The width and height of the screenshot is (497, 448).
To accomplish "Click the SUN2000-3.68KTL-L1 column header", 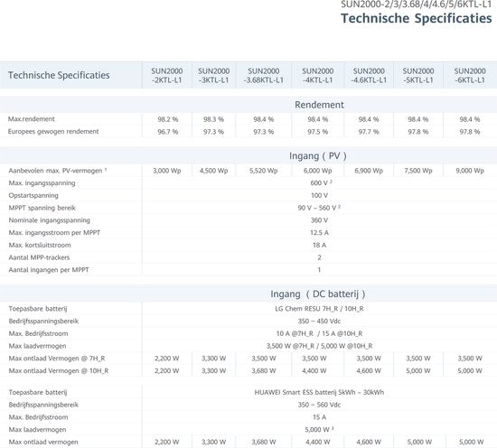I will coord(263,75).
